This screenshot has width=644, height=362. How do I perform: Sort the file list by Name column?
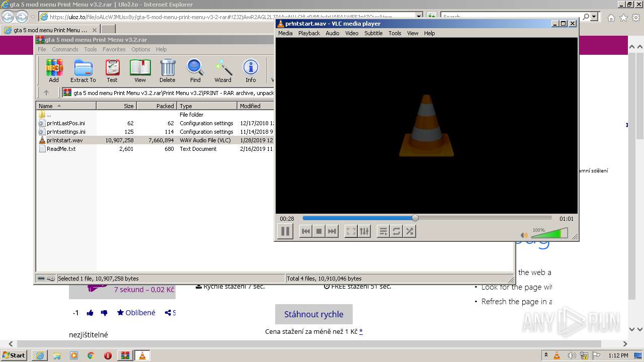click(x=66, y=106)
